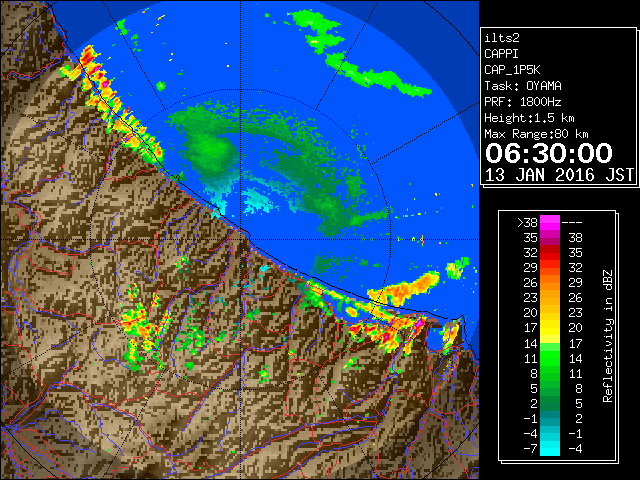Click the '>38' legend label

click(x=527, y=223)
